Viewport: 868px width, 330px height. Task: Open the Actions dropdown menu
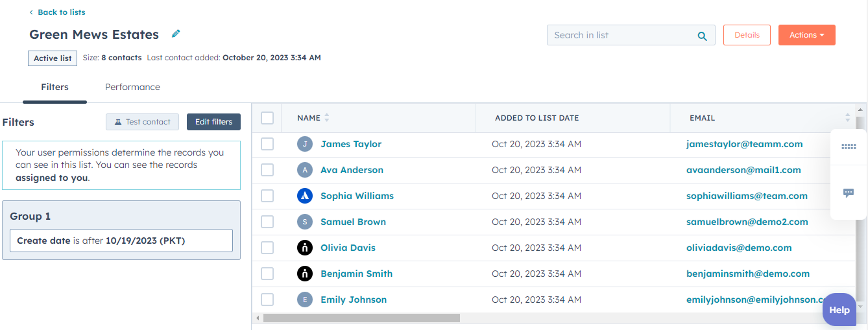[x=806, y=35]
